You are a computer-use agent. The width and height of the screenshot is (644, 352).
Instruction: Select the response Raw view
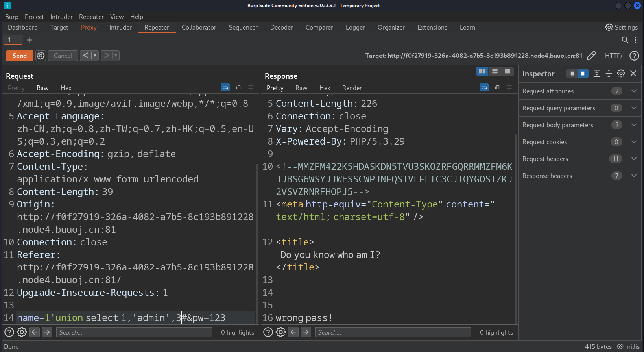pos(301,88)
